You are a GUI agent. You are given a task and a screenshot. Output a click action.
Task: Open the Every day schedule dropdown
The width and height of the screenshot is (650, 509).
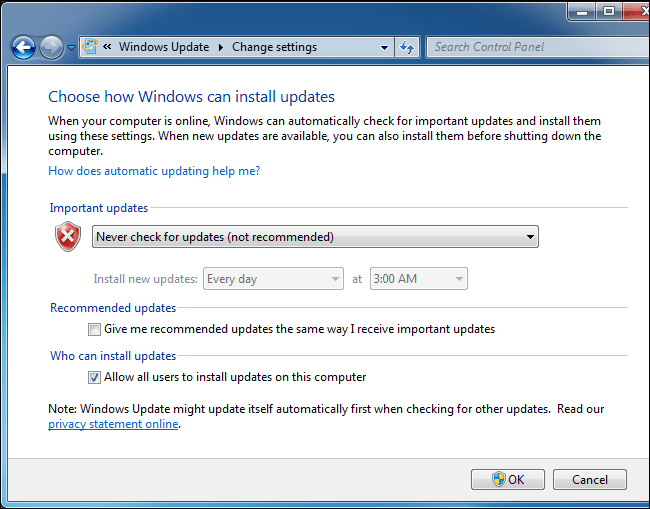coord(273,279)
